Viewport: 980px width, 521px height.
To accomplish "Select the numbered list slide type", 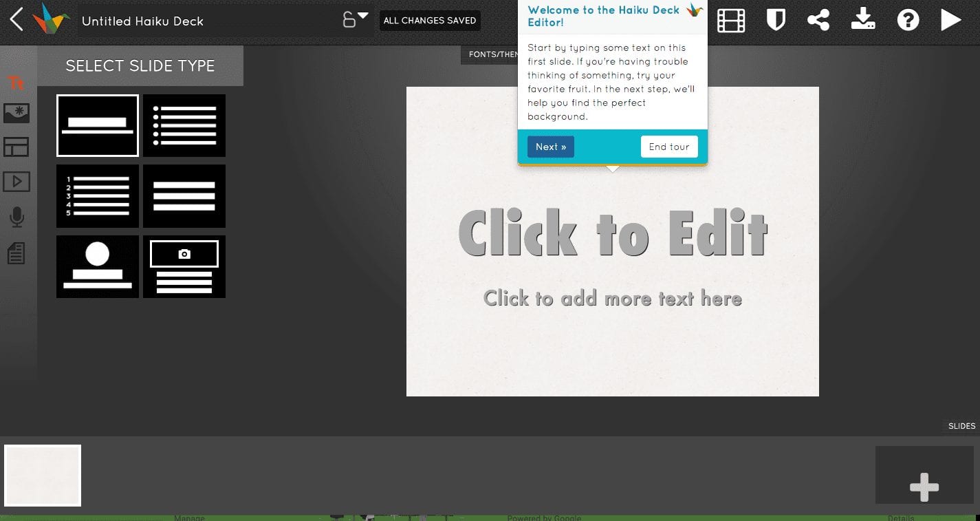I will point(98,196).
